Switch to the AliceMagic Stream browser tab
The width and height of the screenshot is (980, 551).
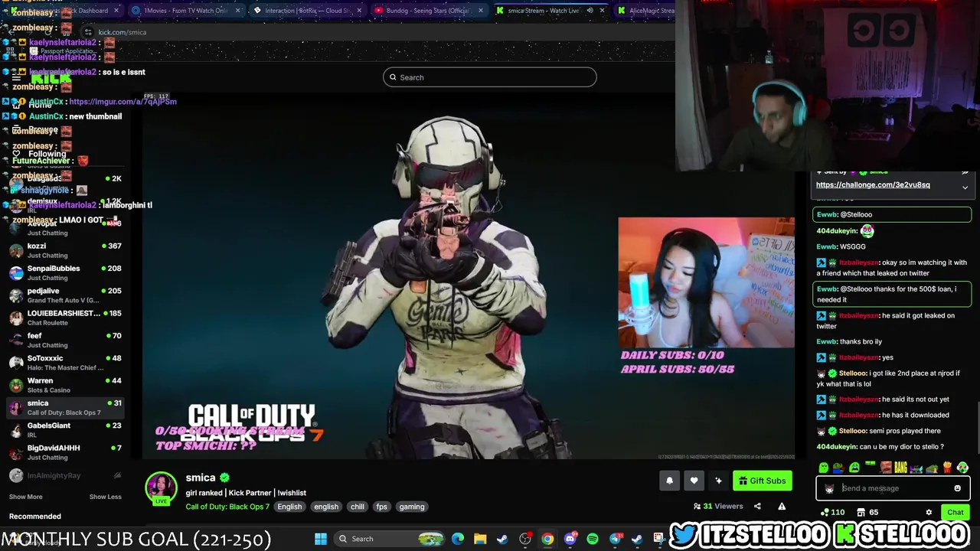[x=645, y=11]
